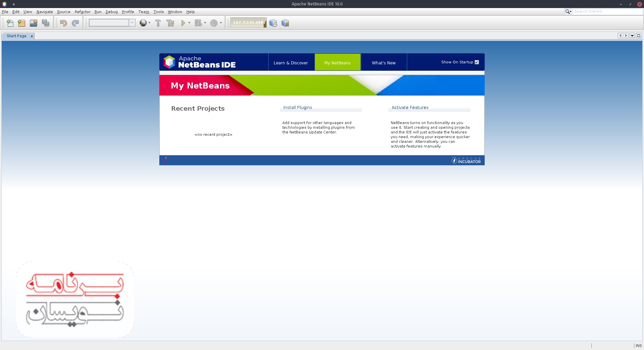Click the Install Plugins link
Screen dimensions: 644x350
click(x=298, y=107)
